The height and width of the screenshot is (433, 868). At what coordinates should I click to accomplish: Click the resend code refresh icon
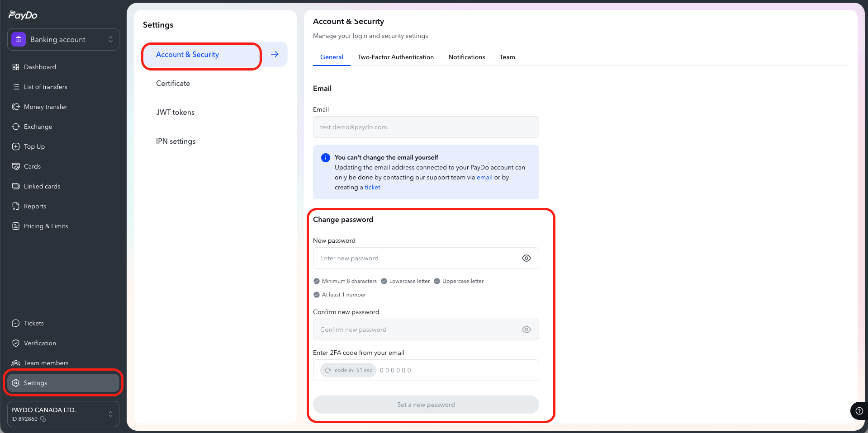click(x=328, y=370)
